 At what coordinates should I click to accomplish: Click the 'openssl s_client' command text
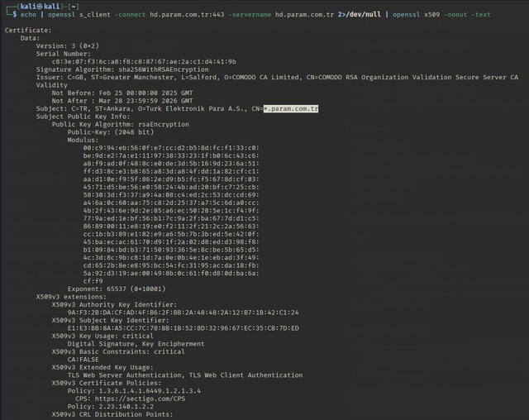79,15
